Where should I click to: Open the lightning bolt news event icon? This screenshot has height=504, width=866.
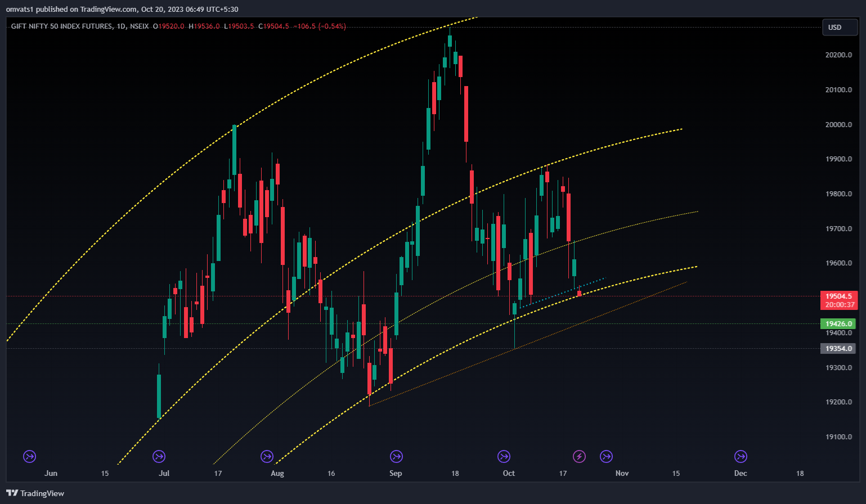pos(579,456)
